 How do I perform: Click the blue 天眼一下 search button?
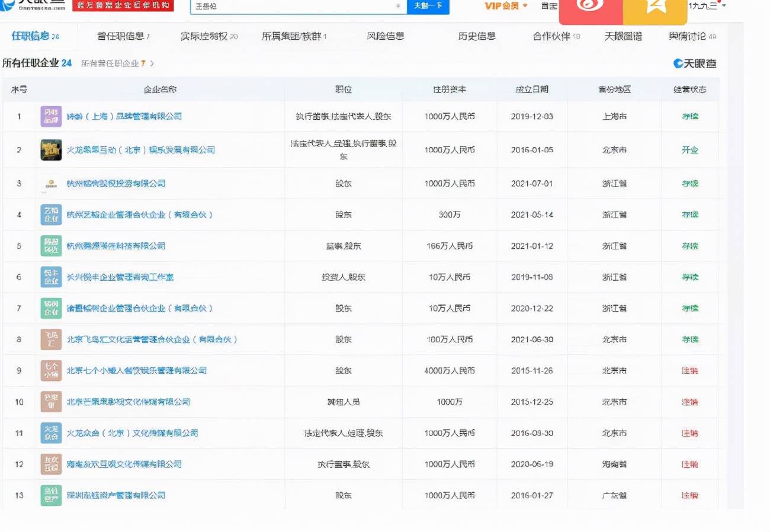point(428,6)
